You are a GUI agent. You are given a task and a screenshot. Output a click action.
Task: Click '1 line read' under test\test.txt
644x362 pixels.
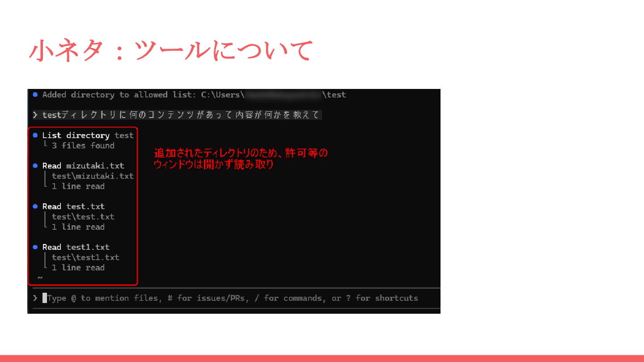pos(78,227)
